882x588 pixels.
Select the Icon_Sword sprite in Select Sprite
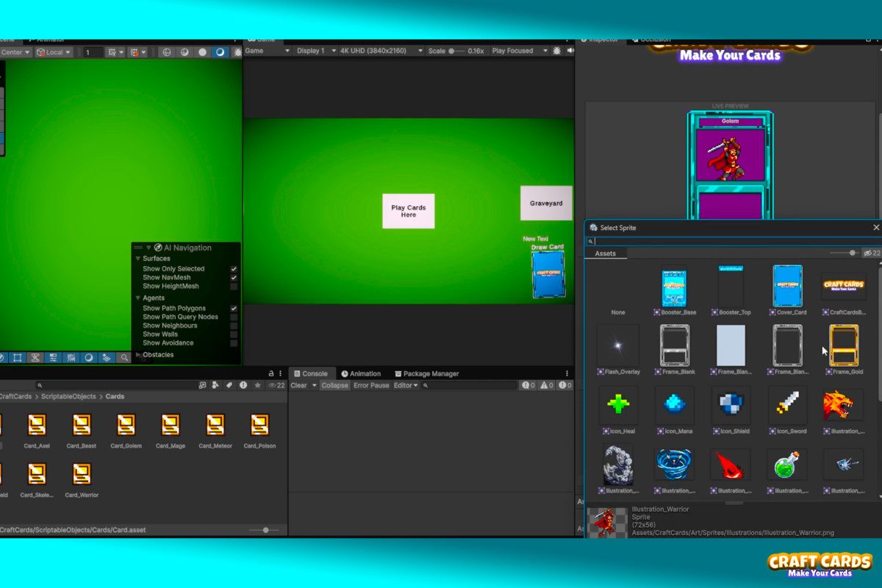[x=787, y=405]
